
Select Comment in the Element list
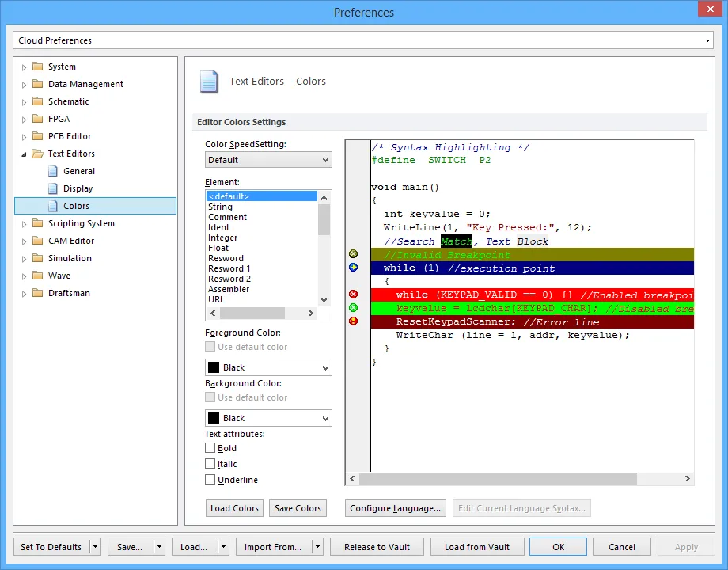click(228, 217)
